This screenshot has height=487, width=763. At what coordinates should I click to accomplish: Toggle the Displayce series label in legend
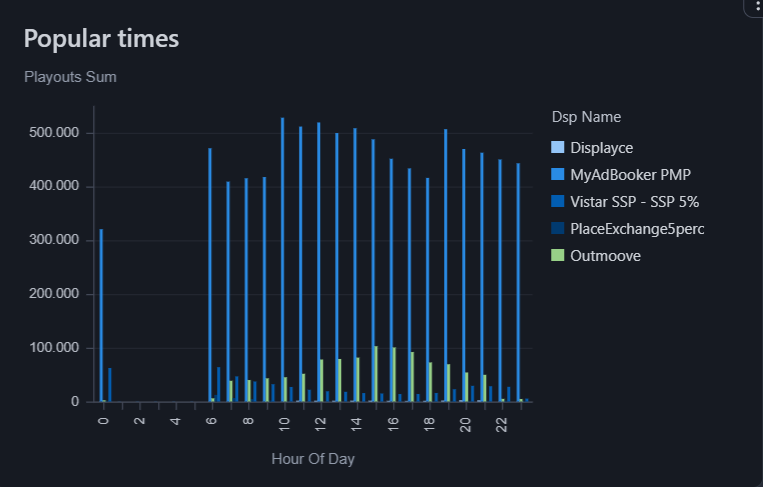point(601,148)
